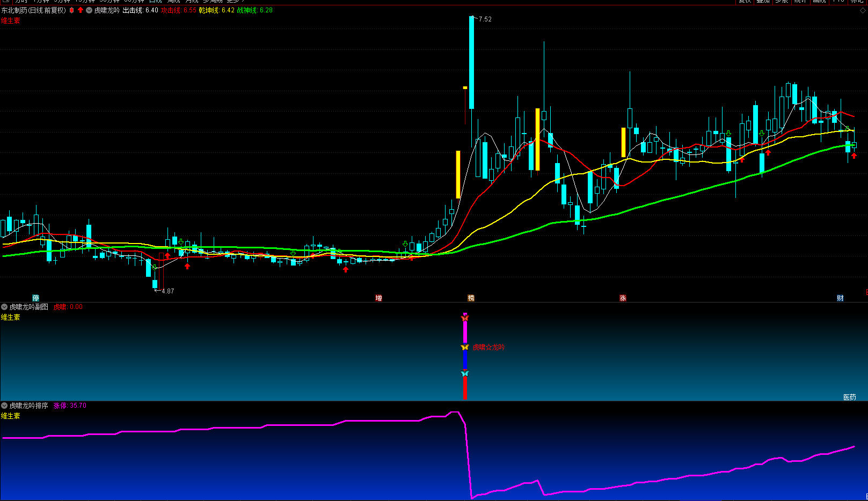Click the 虎啸龙吟 indicator name in main chart header
868x501 pixels.
click(107, 10)
